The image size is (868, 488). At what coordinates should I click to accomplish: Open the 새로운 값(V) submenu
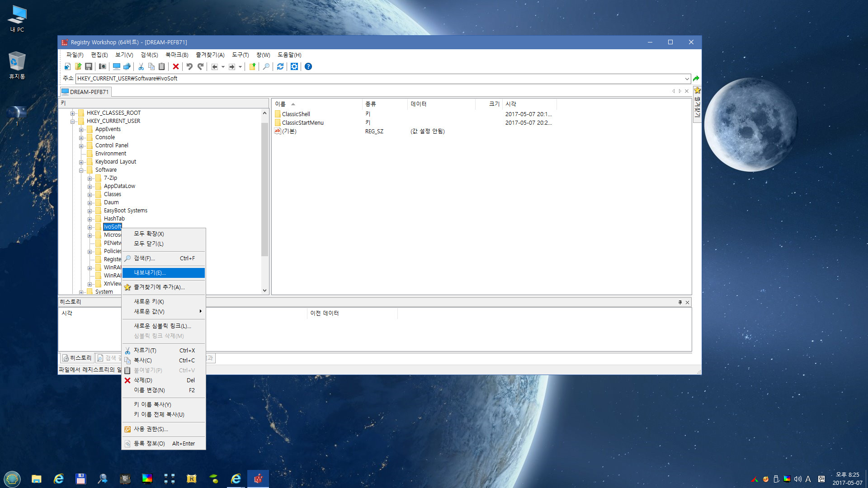163,311
